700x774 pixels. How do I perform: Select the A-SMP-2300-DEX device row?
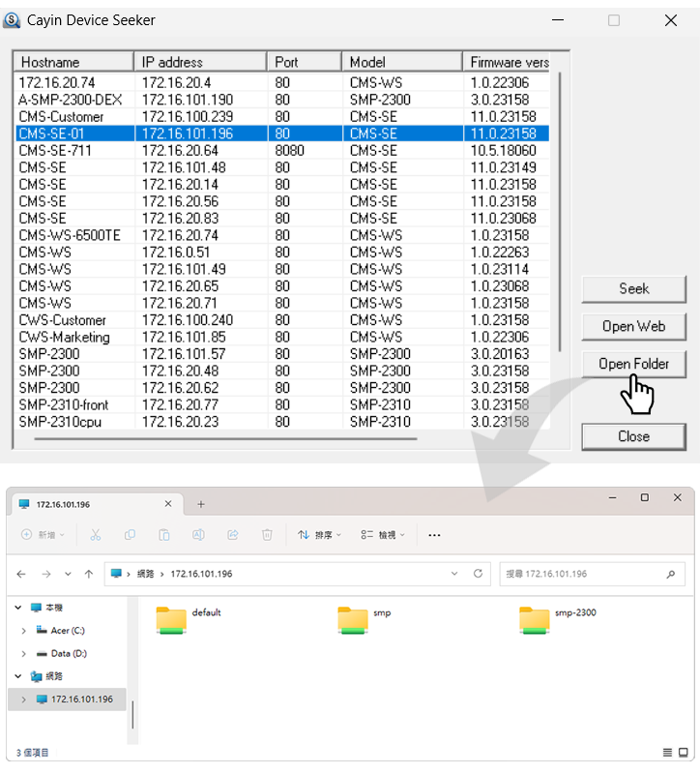tap(281, 101)
